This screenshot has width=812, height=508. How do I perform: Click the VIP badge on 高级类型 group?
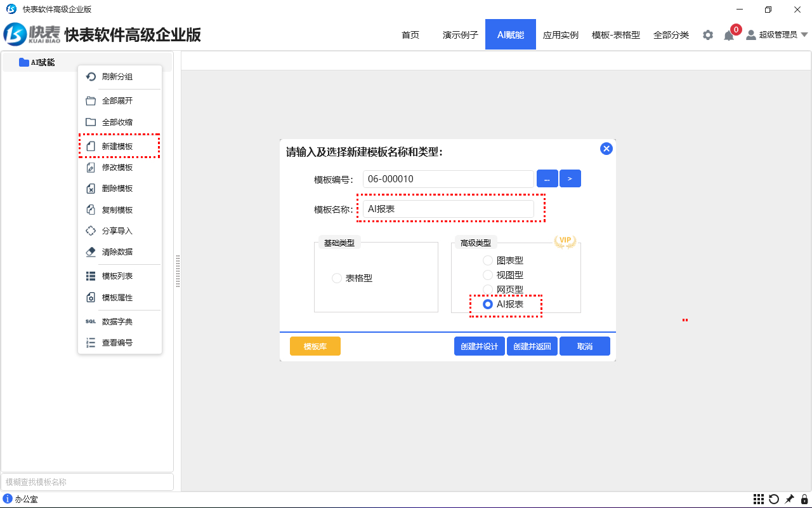(x=565, y=241)
